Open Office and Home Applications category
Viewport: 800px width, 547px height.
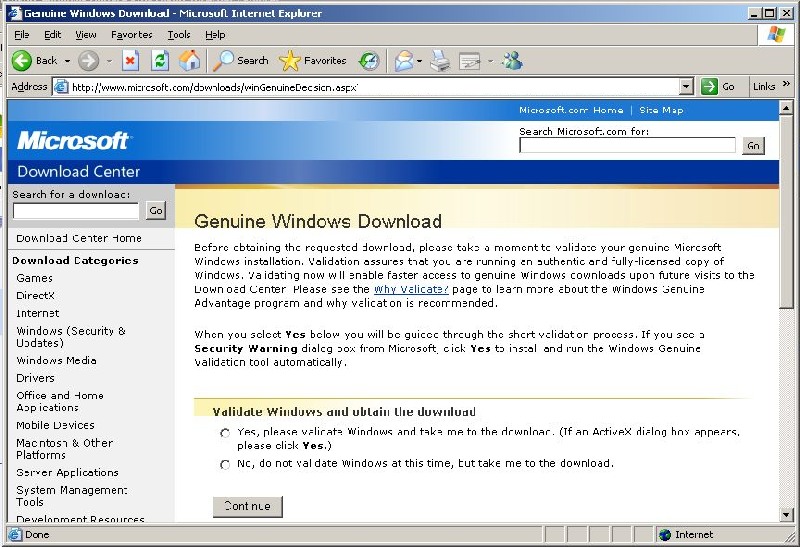(60, 402)
